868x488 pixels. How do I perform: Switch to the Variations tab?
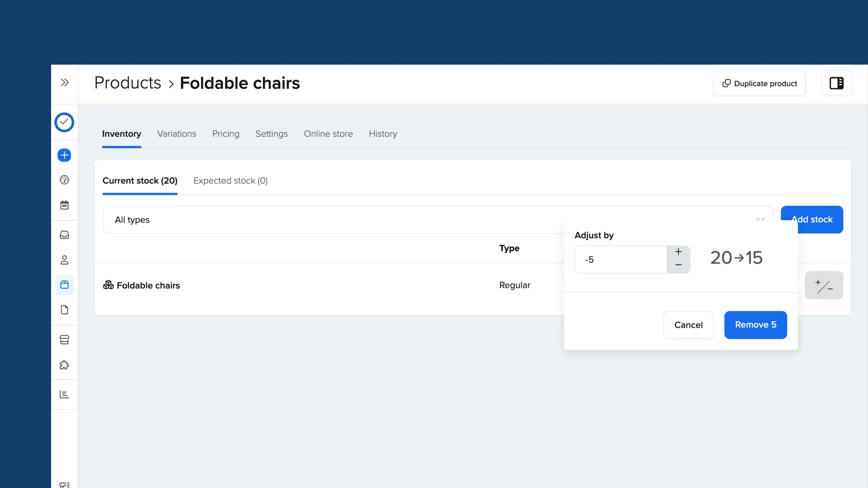pos(177,134)
